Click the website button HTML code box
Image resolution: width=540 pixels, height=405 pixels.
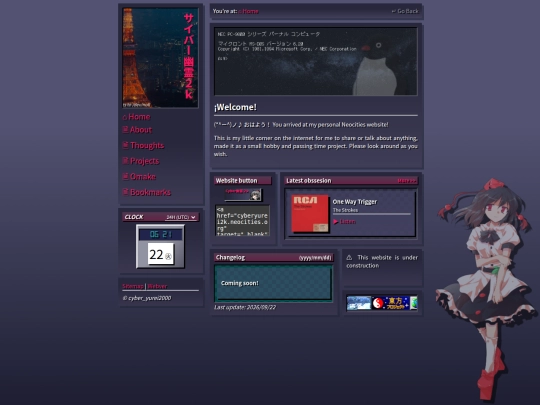tap(242, 220)
